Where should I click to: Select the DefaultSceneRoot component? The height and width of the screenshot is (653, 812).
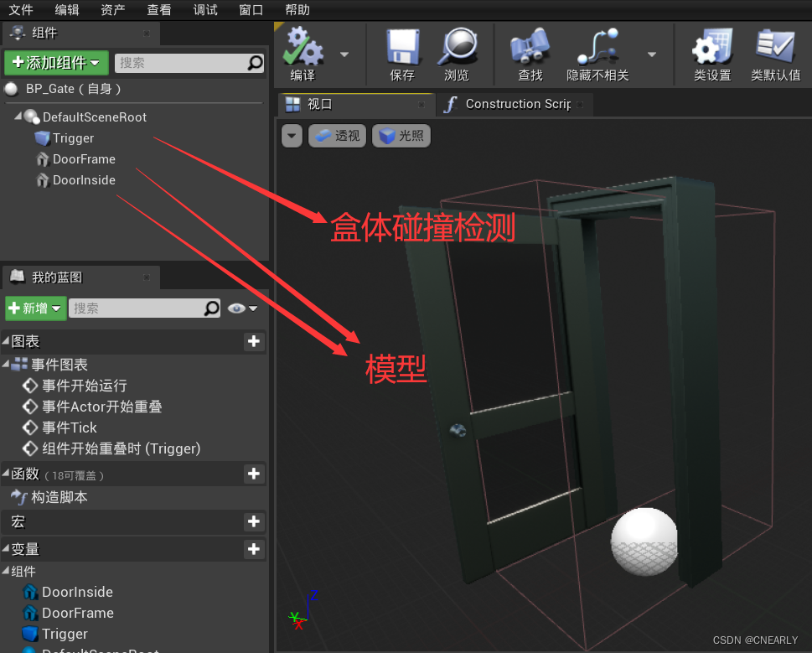(x=94, y=117)
